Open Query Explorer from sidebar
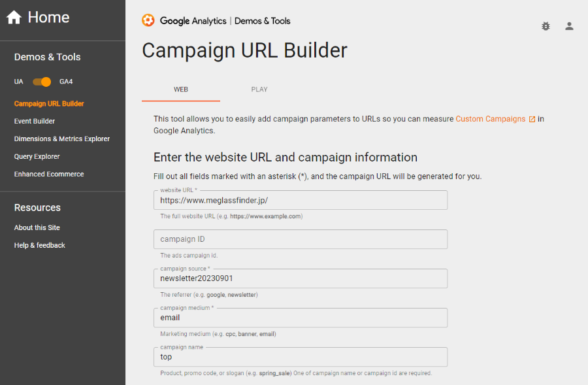588x385 pixels. pyautogui.click(x=37, y=156)
